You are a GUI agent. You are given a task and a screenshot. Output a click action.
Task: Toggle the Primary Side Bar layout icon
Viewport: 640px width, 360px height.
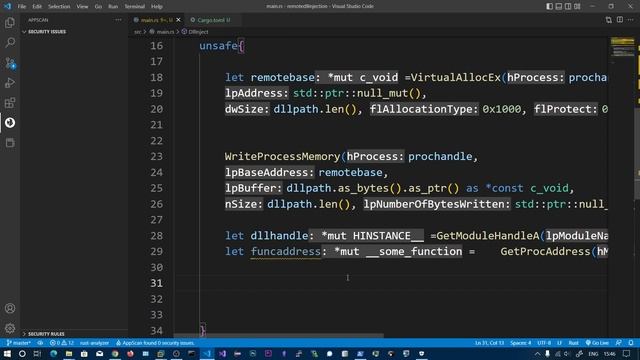[x=549, y=6]
